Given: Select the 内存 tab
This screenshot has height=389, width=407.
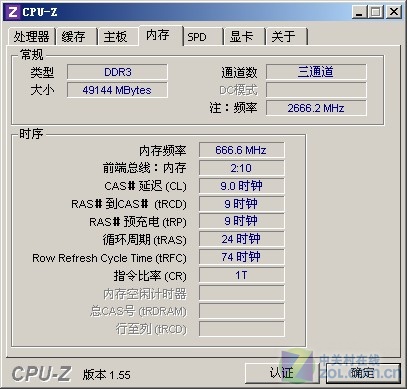Looking at the screenshot, I should [161, 35].
